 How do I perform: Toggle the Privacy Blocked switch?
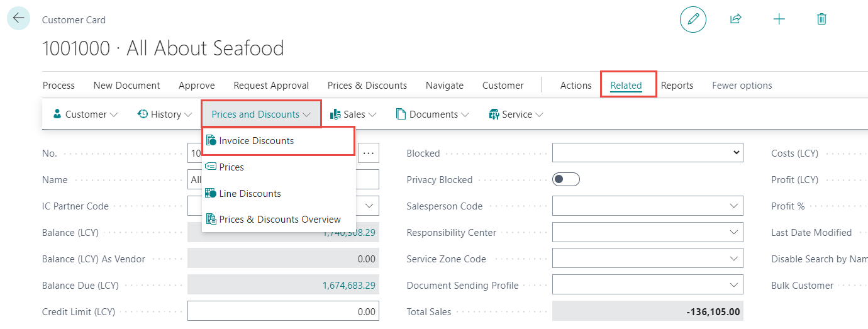pyautogui.click(x=565, y=180)
